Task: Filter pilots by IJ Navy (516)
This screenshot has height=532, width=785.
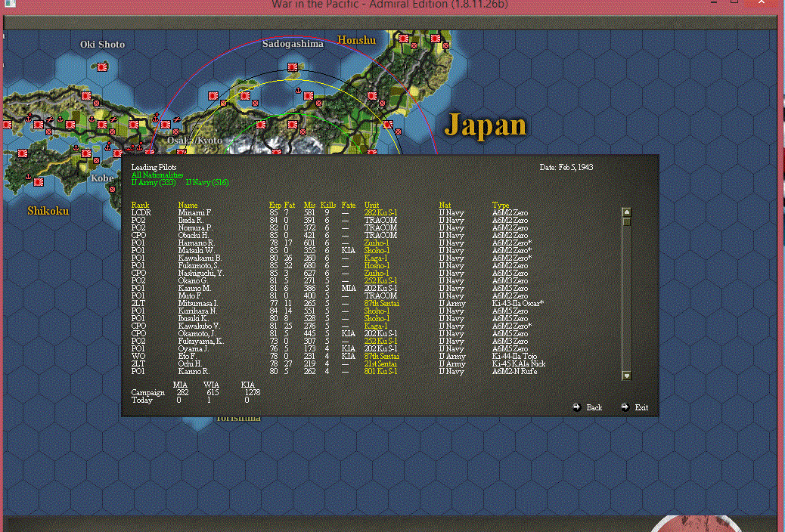Action: coord(207,183)
